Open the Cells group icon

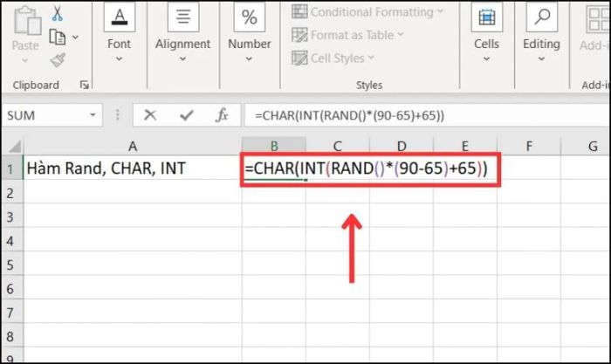[x=487, y=17]
